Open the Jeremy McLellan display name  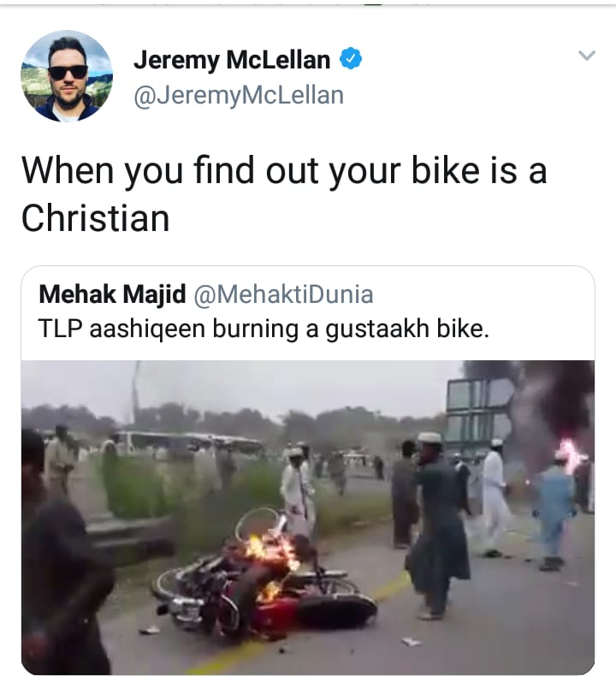click(x=232, y=60)
